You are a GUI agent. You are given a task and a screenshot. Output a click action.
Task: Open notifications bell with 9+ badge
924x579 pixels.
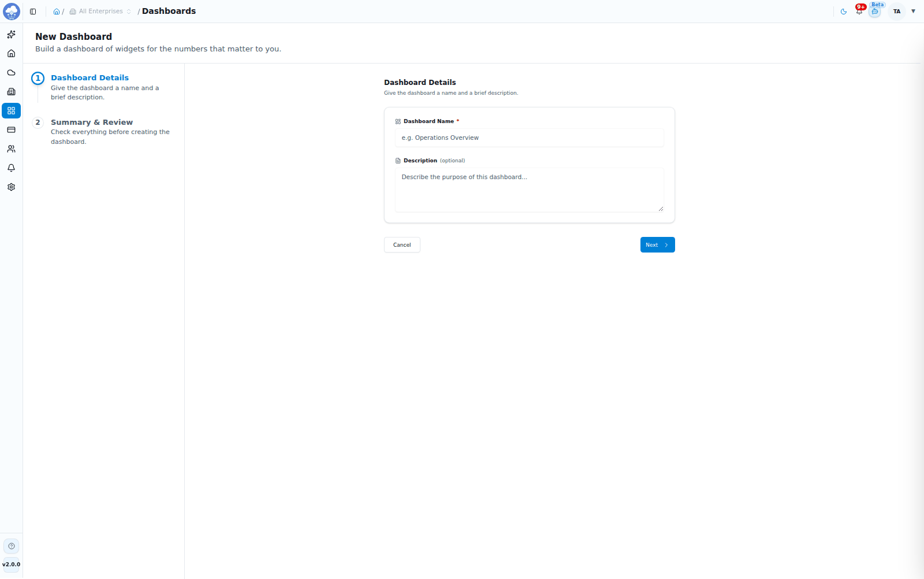coord(859,11)
